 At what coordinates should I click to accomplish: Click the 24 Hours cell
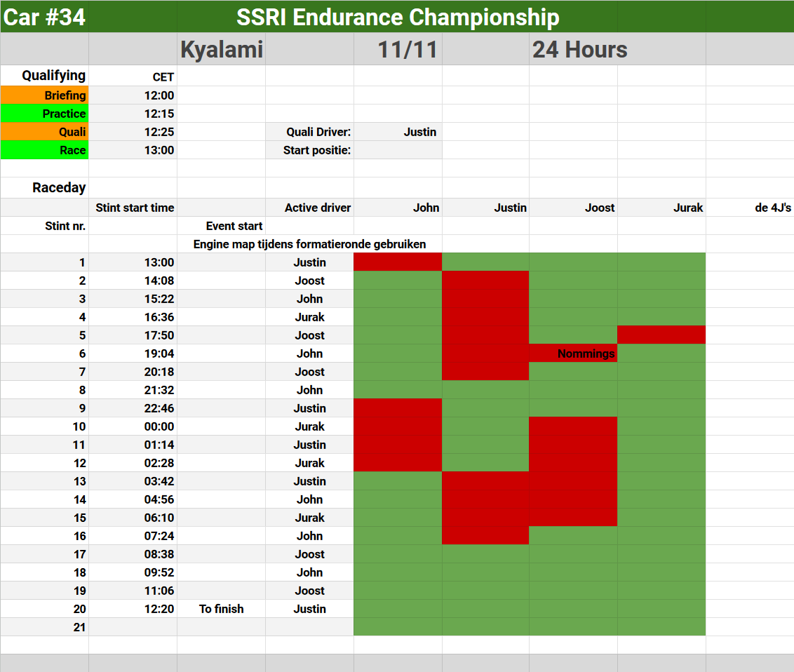[579, 49]
